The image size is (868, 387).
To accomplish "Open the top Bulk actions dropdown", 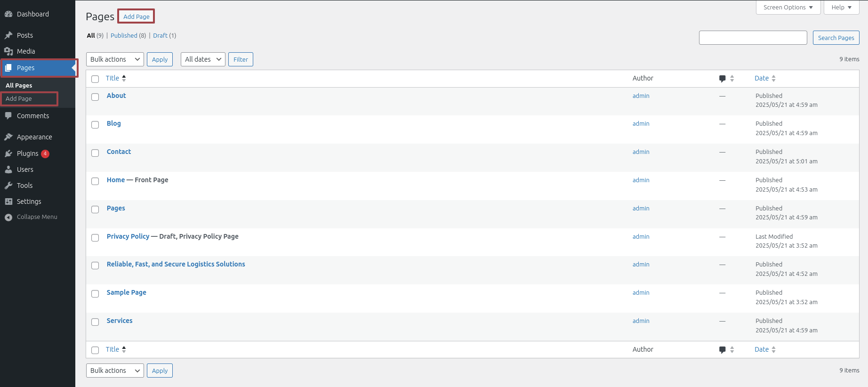I will (115, 59).
